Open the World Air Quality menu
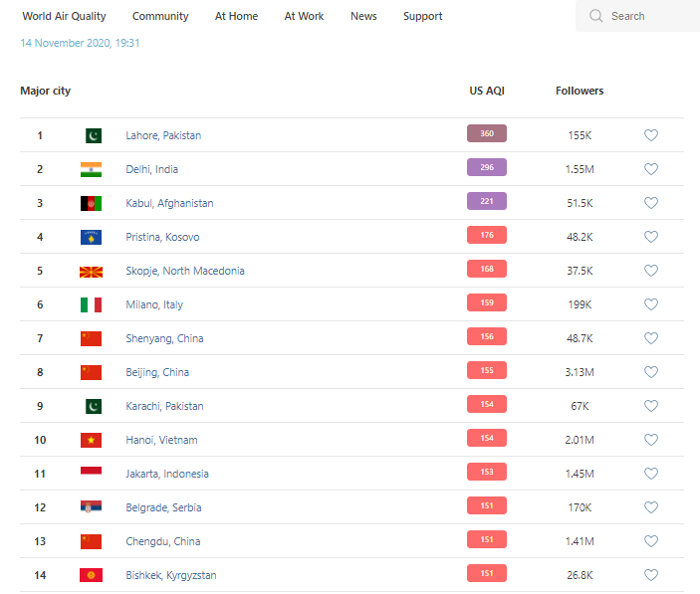Viewport: 700px width, 594px height. (x=64, y=16)
